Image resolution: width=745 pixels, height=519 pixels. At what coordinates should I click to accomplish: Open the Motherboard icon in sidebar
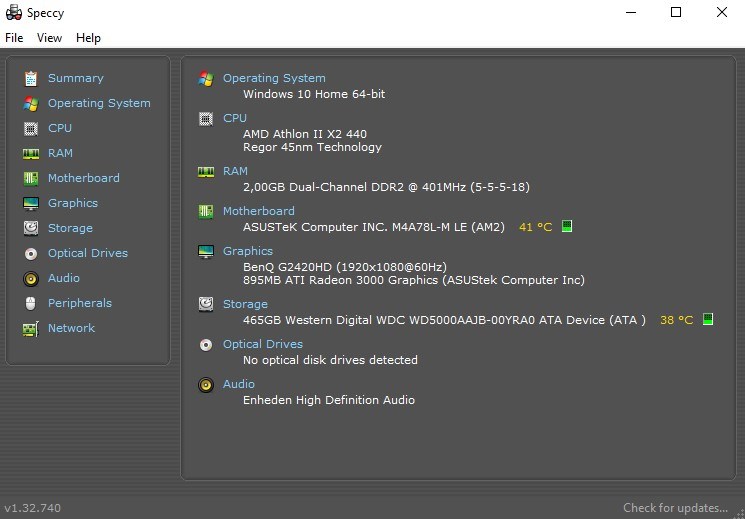[30, 178]
